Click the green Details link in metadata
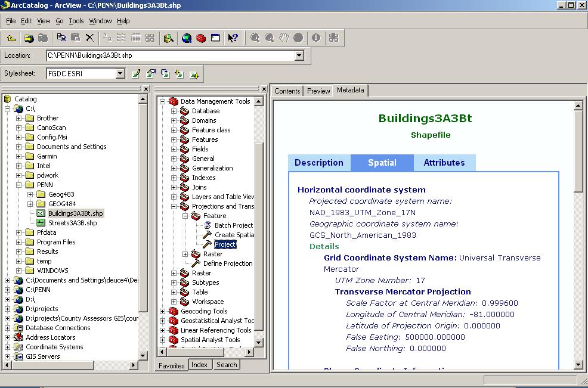 coord(324,246)
